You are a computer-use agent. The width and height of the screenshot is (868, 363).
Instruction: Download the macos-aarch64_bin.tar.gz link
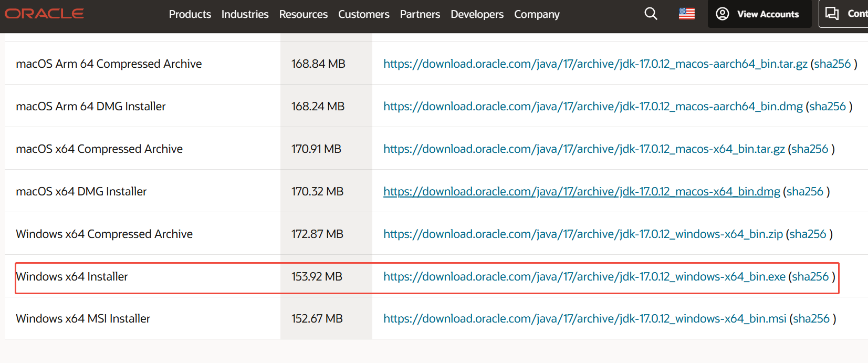tap(595, 64)
